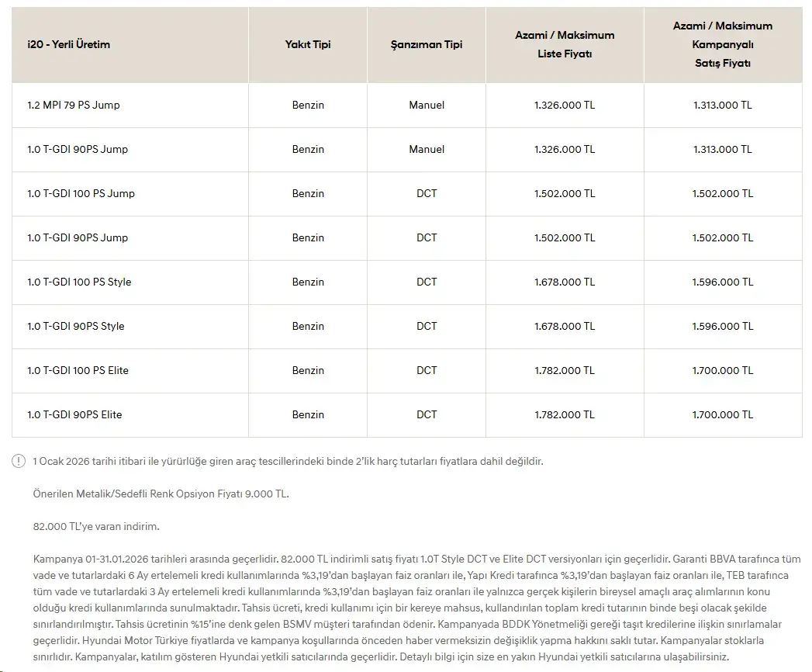Click the Manuel cell in the first row

coord(427,106)
